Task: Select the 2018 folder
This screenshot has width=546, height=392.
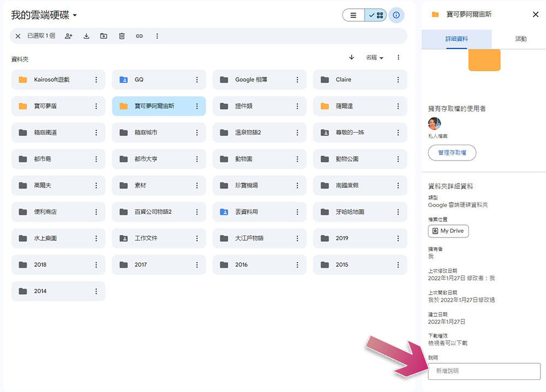Action: (x=58, y=265)
